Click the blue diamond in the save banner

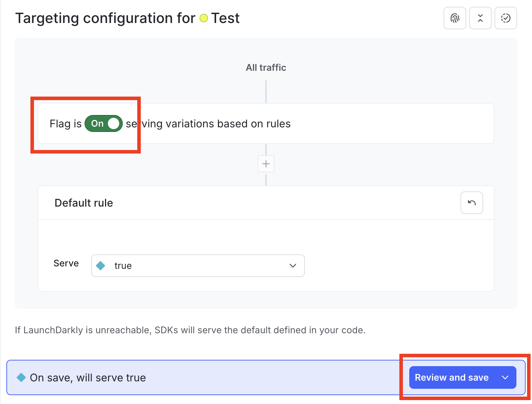click(21, 377)
